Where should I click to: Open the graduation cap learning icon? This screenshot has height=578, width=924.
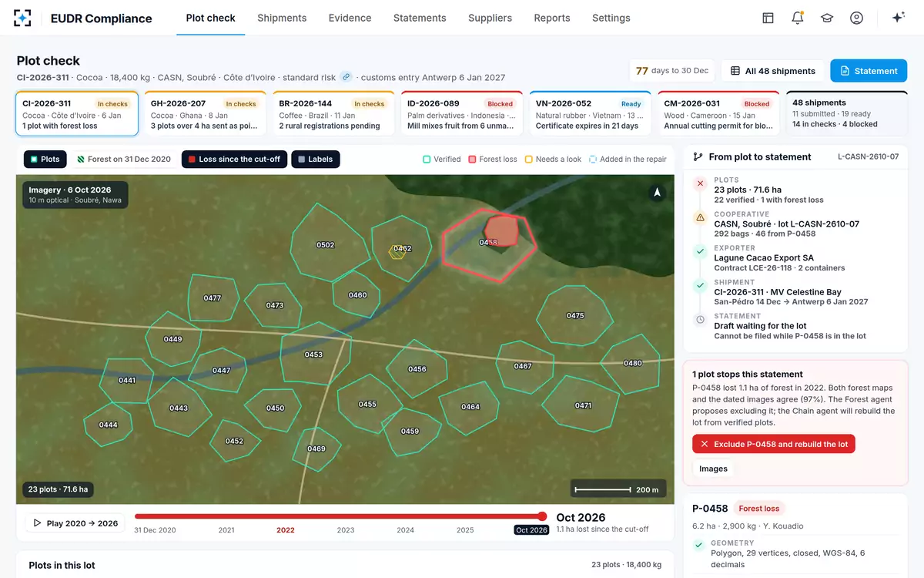(827, 18)
